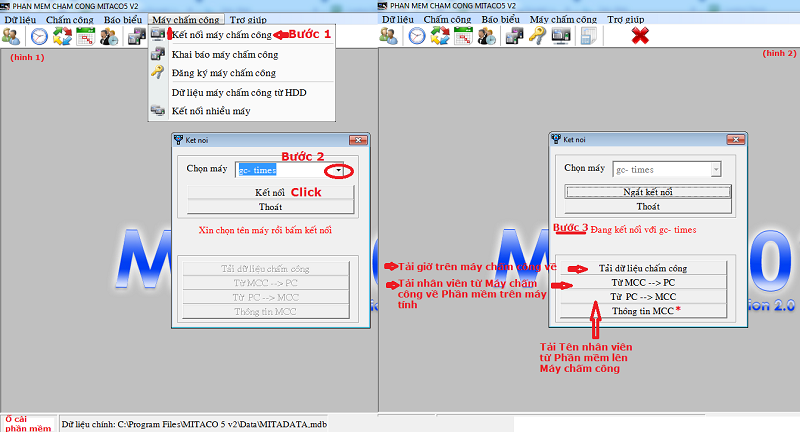Choose 'Dữ liệu máy chấm công từ HDD' entry
800x432 pixels.
[x=242, y=92]
